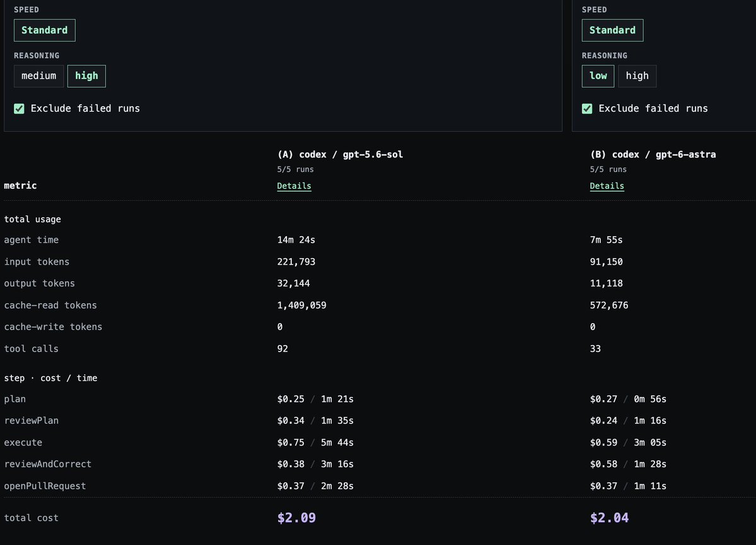Click the total usage section label
756x545 pixels.
[x=32, y=219]
